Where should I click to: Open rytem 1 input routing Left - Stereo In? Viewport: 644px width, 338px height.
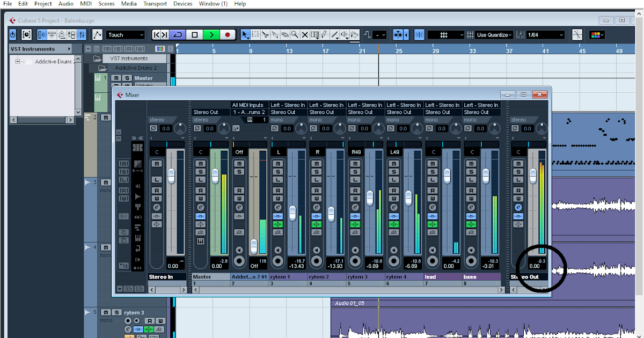pyautogui.click(x=288, y=105)
